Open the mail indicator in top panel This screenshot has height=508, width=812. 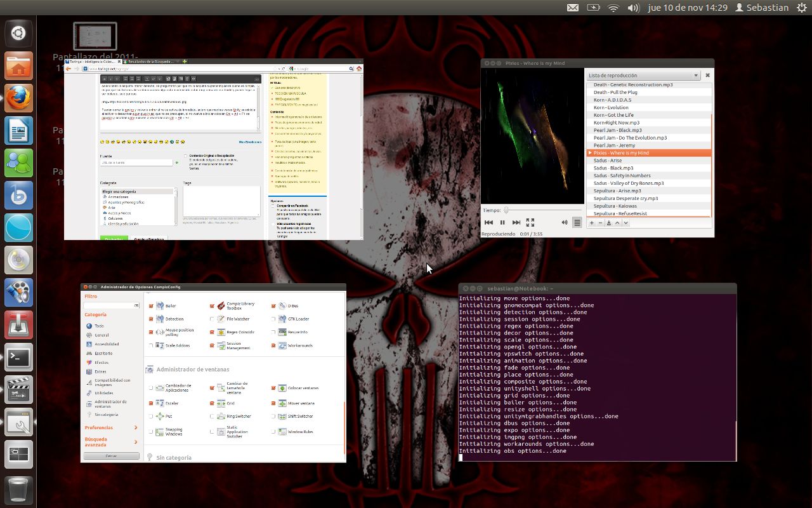(x=573, y=8)
